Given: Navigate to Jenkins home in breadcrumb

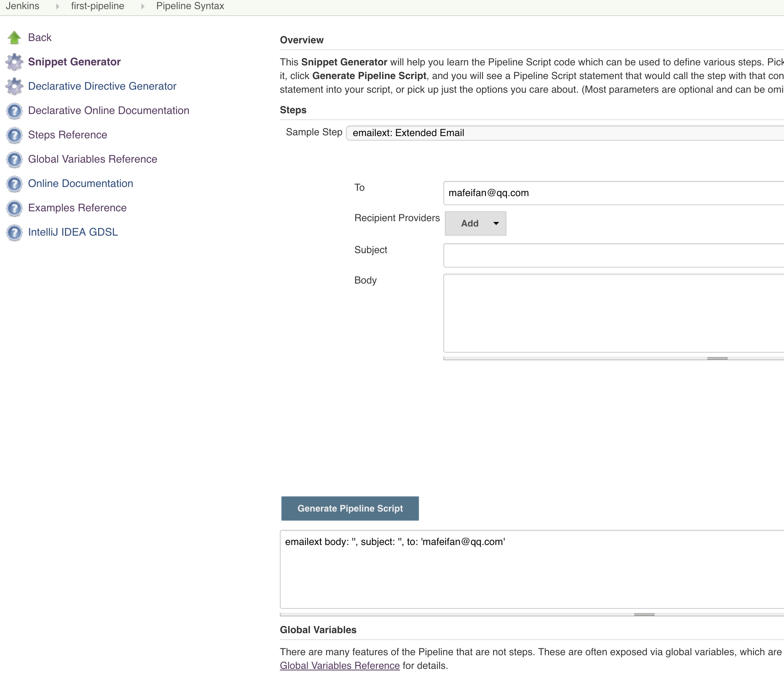Looking at the screenshot, I should (22, 6).
